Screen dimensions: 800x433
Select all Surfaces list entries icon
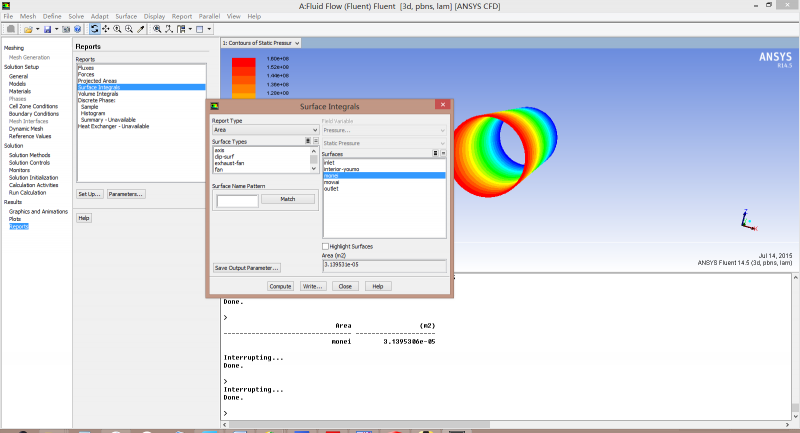point(435,153)
